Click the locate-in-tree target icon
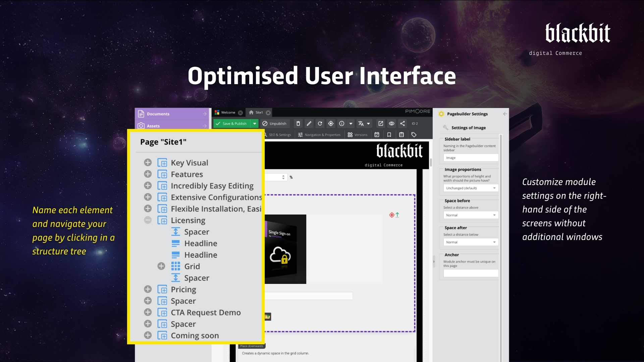The width and height of the screenshot is (644, 362). click(x=331, y=124)
